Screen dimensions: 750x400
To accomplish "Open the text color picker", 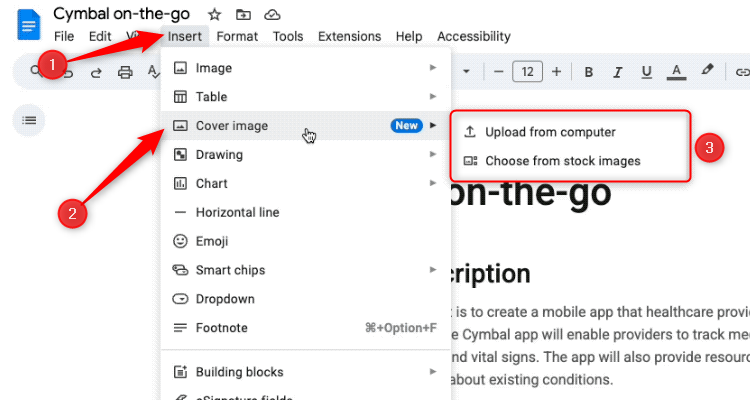I will click(677, 72).
